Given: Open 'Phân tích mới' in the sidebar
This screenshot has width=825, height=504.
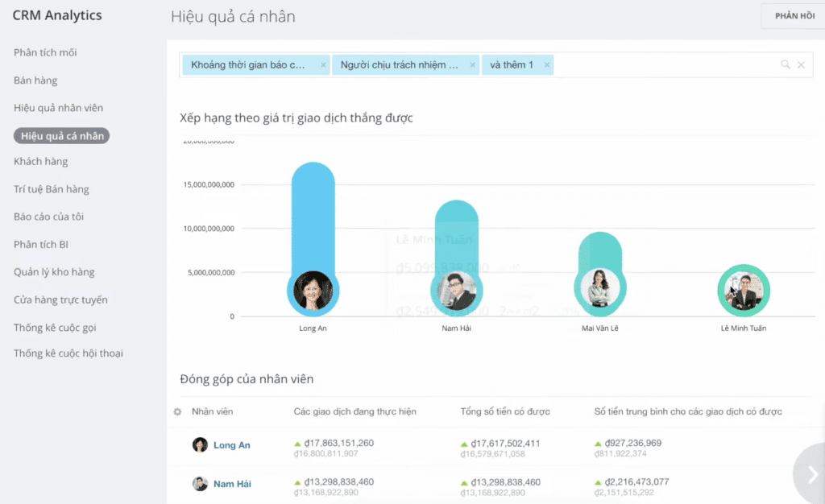Looking at the screenshot, I should tap(45, 52).
